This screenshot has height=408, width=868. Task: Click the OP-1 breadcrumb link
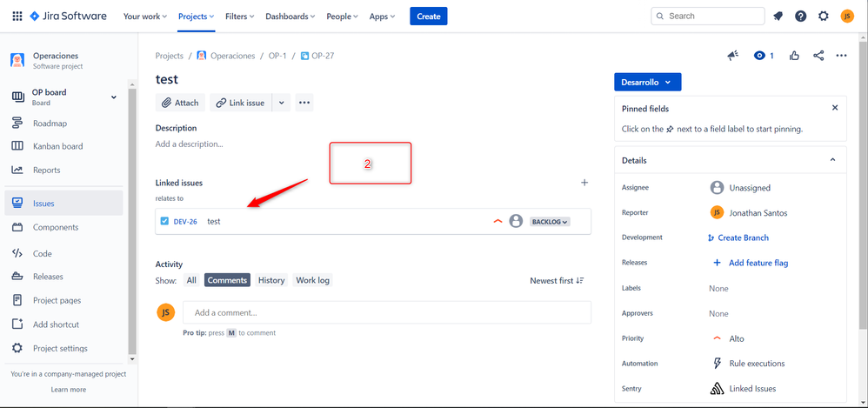(x=277, y=56)
